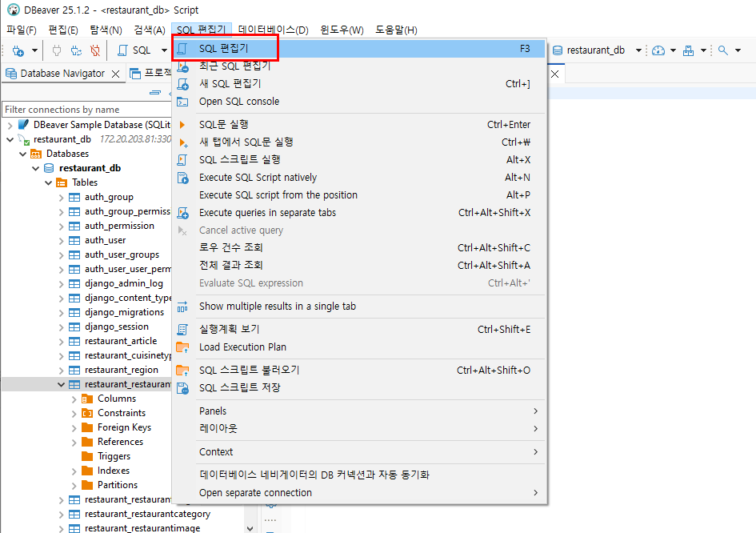Screen dimensions: 756x533
Task: Switch to the Database Navigator tab
Action: tap(62, 74)
